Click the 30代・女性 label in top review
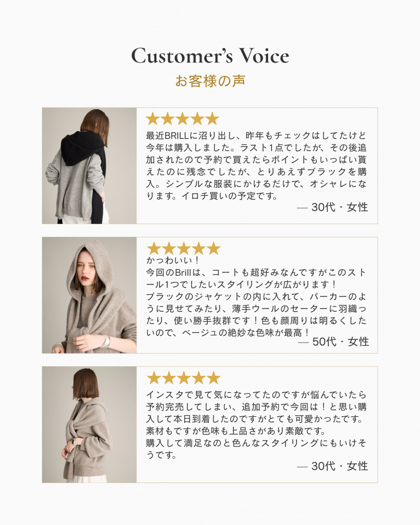 333,207
